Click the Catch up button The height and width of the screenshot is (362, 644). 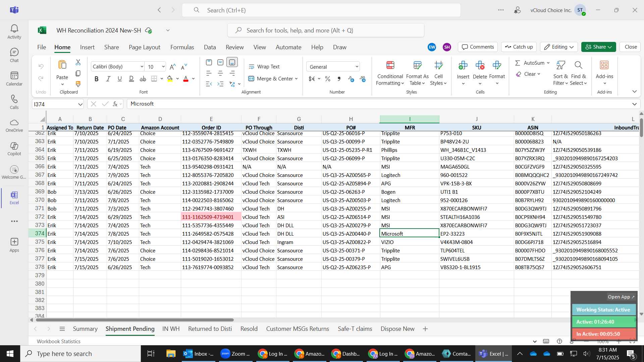[519, 47]
